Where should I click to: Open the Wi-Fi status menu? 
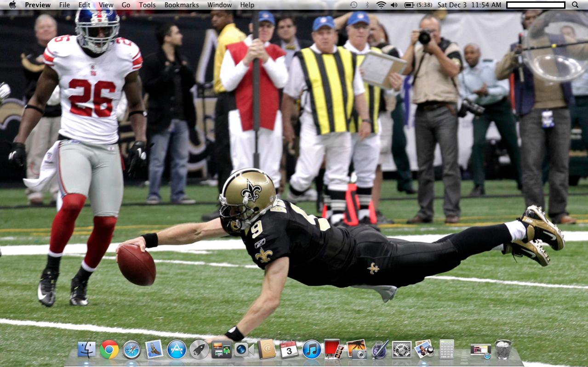coord(381,5)
